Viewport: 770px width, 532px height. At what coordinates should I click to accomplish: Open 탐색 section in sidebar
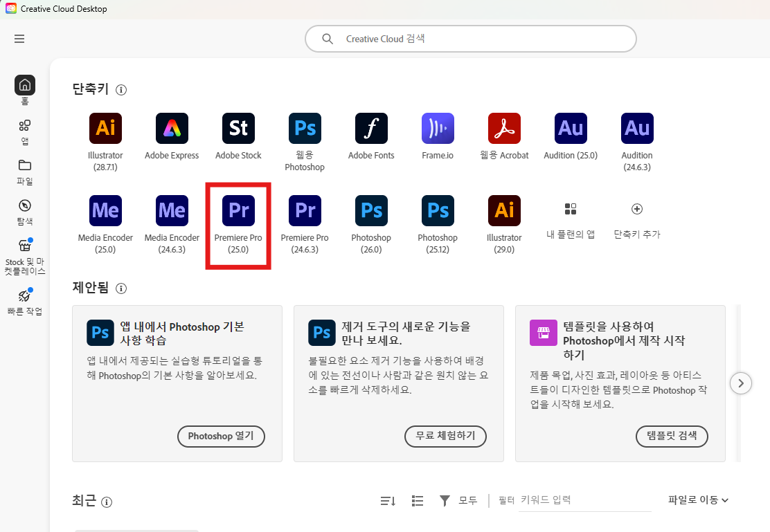24,212
